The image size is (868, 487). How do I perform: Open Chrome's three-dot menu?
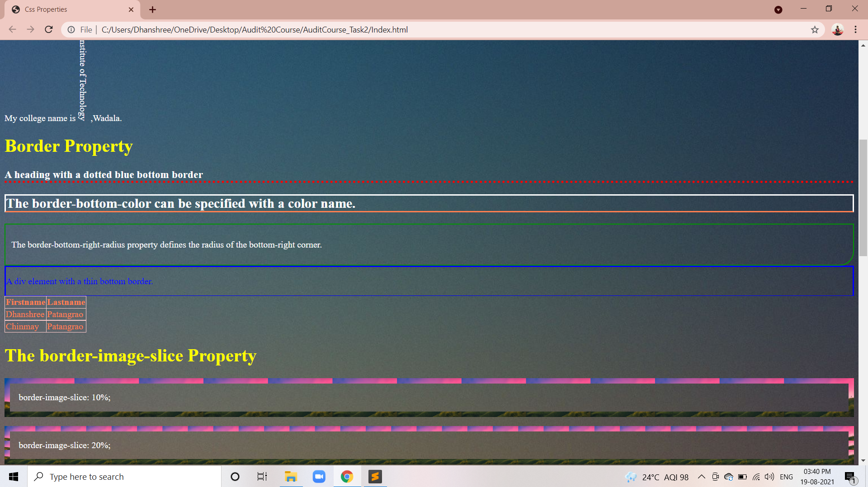pos(855,30)
